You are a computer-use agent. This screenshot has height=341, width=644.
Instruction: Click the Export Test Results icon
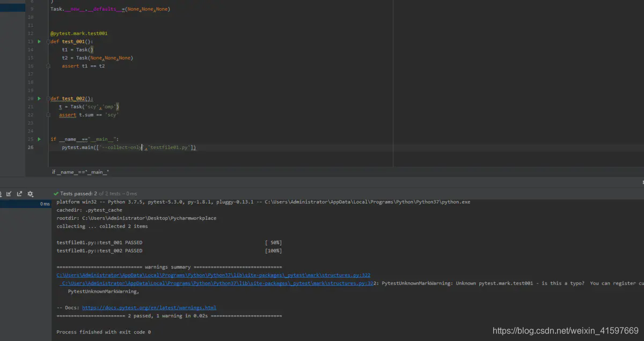19,194
